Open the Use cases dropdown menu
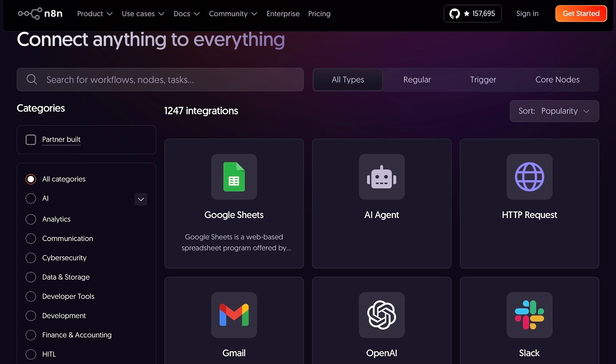 143,14
